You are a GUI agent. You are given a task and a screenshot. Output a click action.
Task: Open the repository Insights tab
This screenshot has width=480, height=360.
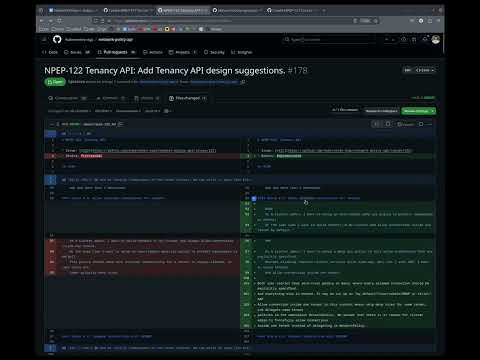click(242, 52)
